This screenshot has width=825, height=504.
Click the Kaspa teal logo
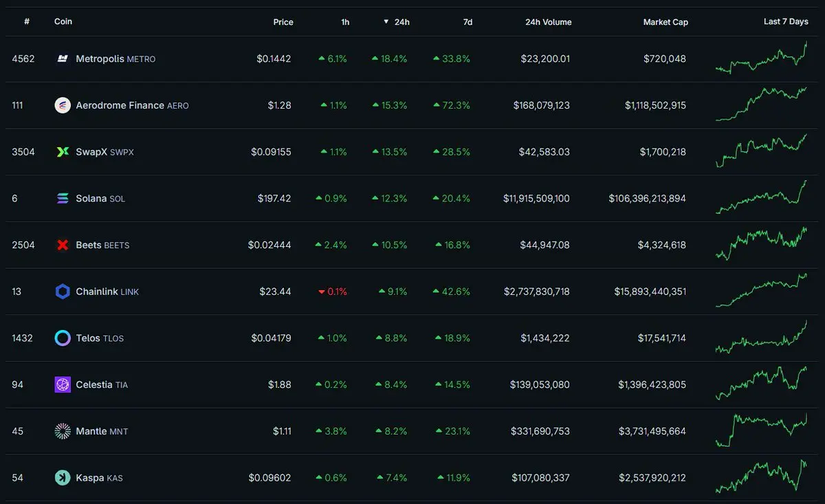[x=63, y=477]
